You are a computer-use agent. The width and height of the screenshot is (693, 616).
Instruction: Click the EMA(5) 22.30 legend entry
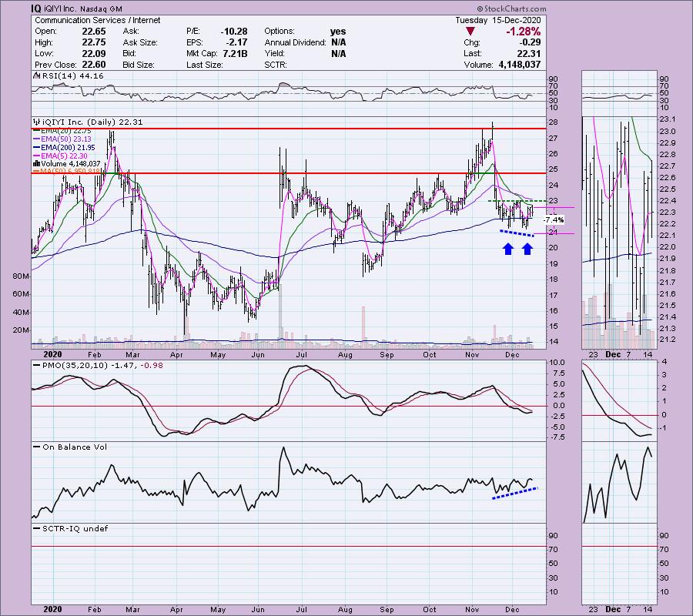point(64,156)
